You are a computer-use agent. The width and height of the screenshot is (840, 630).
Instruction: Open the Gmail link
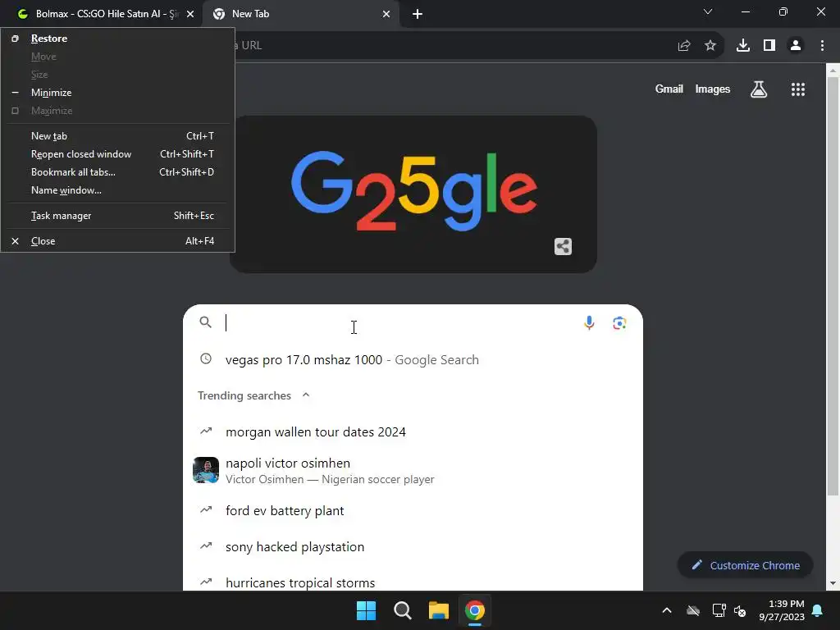[669, 89]
